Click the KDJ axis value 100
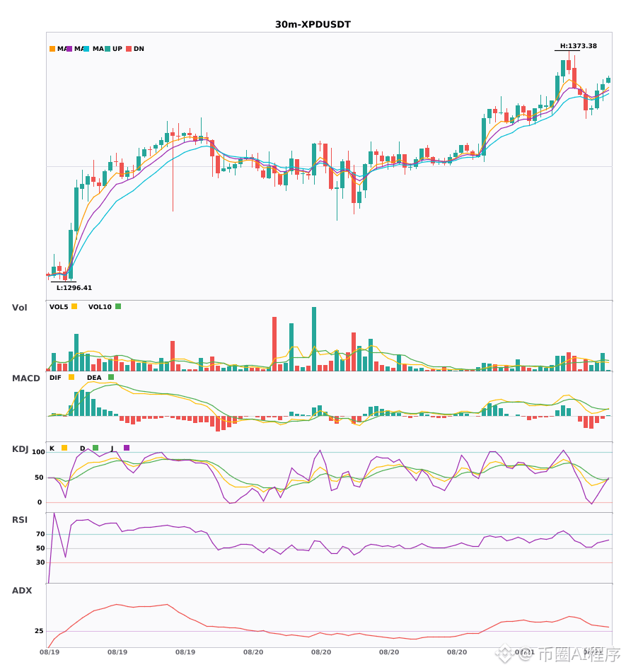Screen dimensions: 626x672 [x=39, y=452]
